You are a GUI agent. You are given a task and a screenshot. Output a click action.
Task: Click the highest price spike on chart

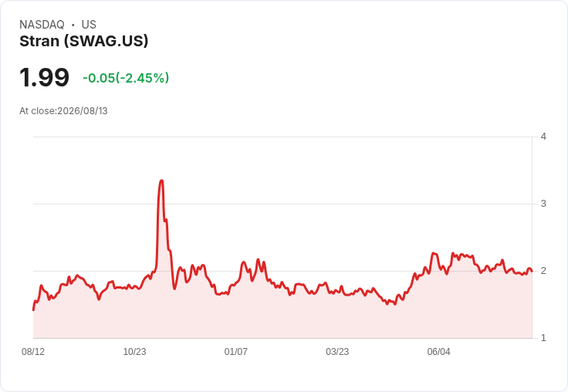[161, 181]
